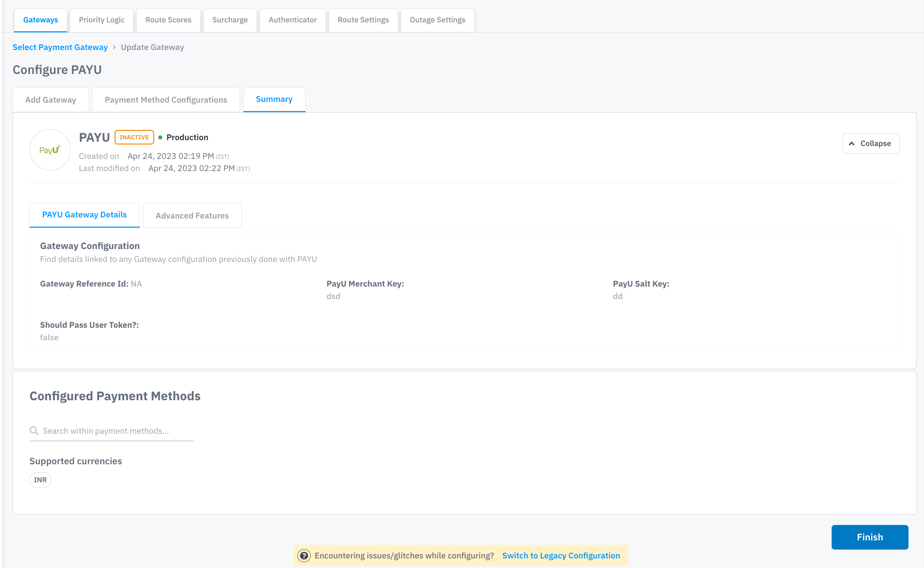Click the INACTIVE status badge
Screen dimensions: 924x568
click(134, 138)
